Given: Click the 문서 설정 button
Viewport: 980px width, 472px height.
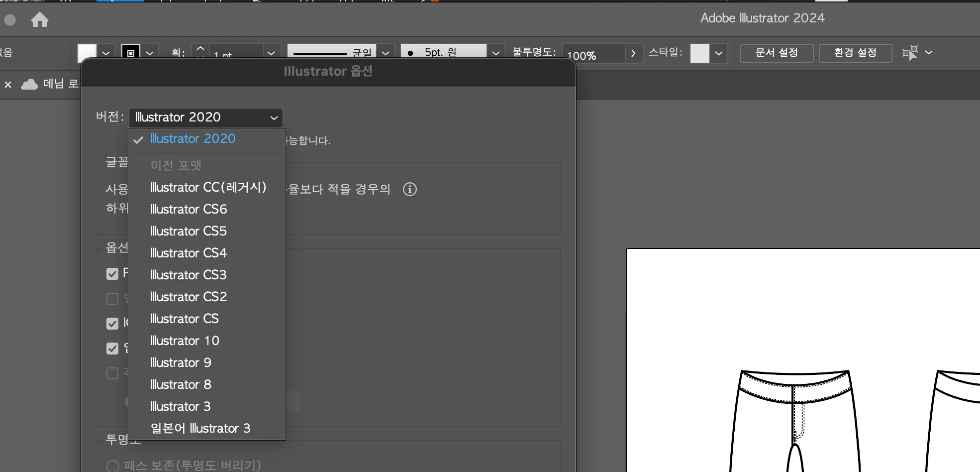Looking at the screenshot, I should pos(777,53).
